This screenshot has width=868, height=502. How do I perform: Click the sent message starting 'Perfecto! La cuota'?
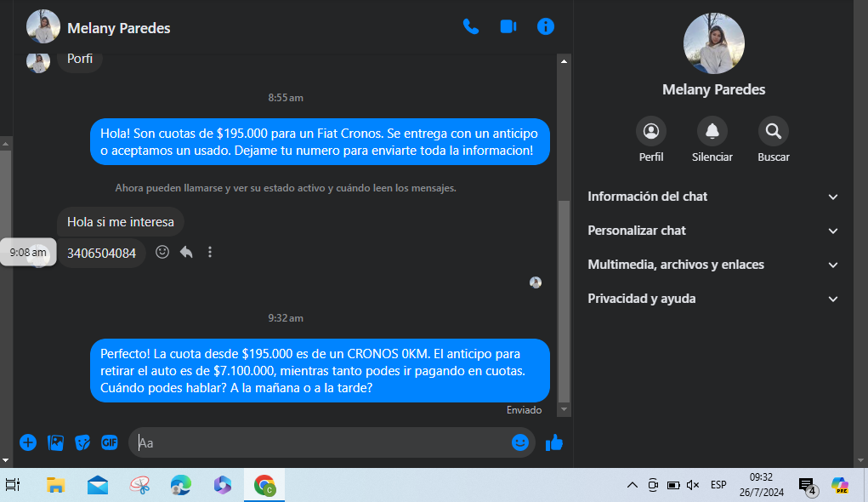coord(320,371)
